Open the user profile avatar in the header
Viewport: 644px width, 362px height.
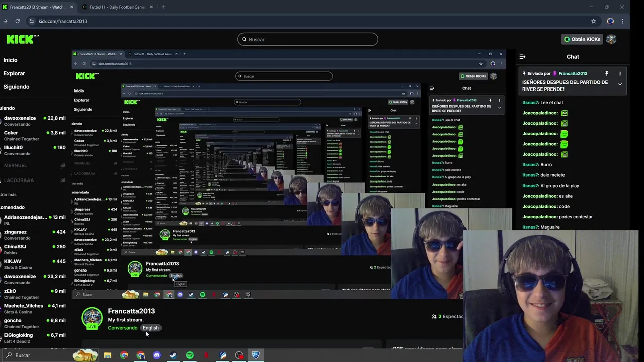tap(611, 39)
